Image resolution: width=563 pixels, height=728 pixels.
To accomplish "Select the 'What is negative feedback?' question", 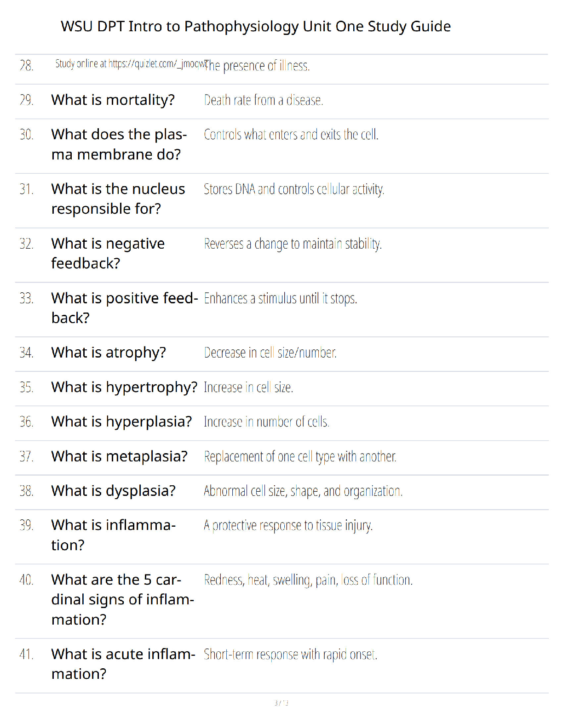I will [108, 253].
